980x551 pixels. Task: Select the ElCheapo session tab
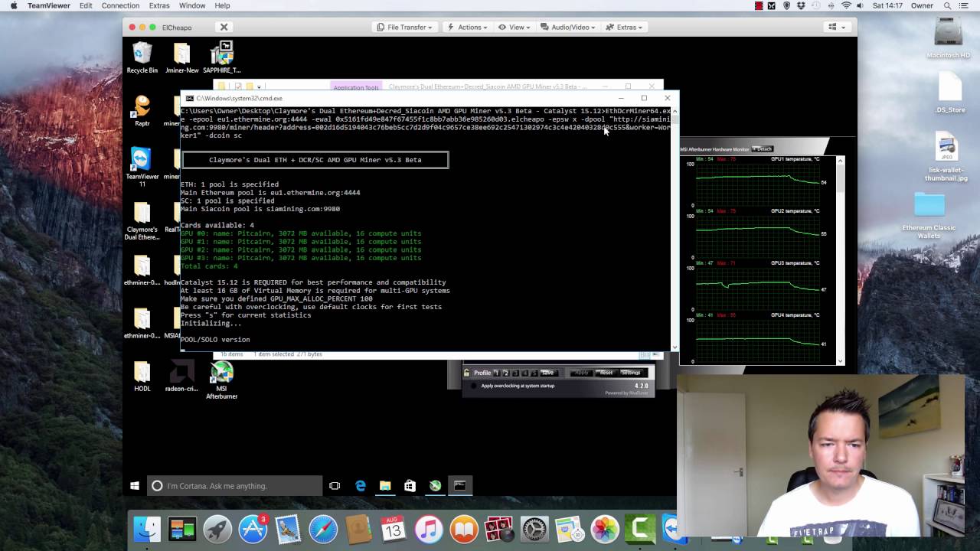177,28
